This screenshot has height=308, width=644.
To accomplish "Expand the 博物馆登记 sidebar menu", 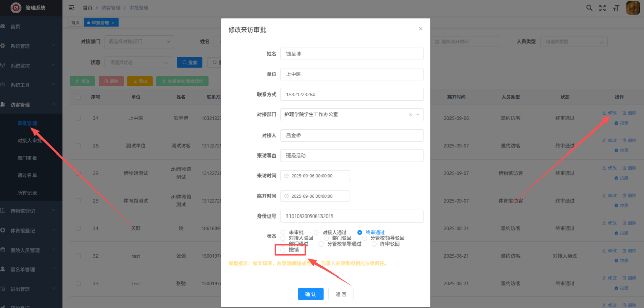I will click(x=31, y=211).
